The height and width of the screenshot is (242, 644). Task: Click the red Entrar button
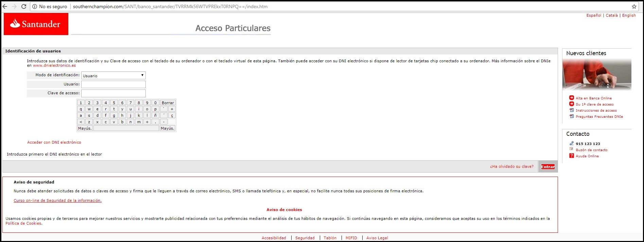(x=548, y=167)
